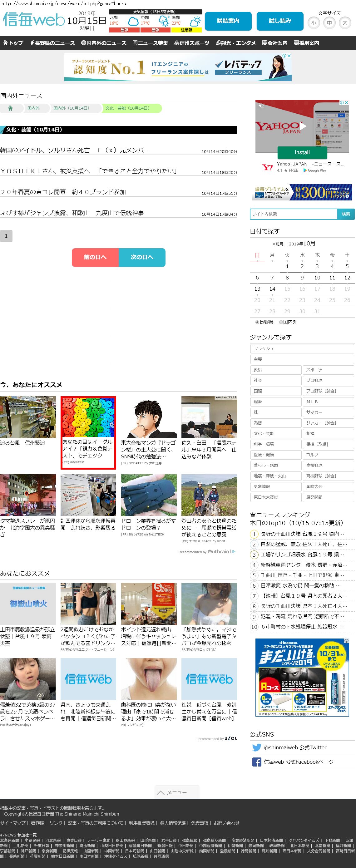
Task: Select 長野県 radio button
Action: tap(257, 322)
